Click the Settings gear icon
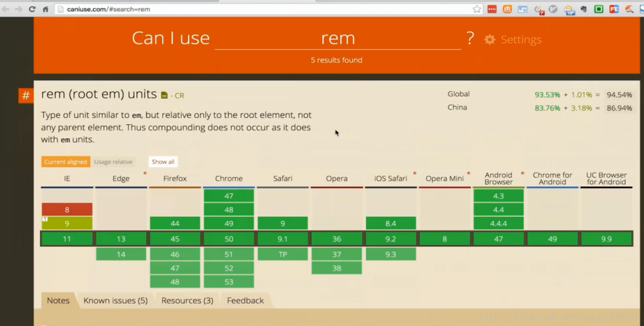 [490, 39]
